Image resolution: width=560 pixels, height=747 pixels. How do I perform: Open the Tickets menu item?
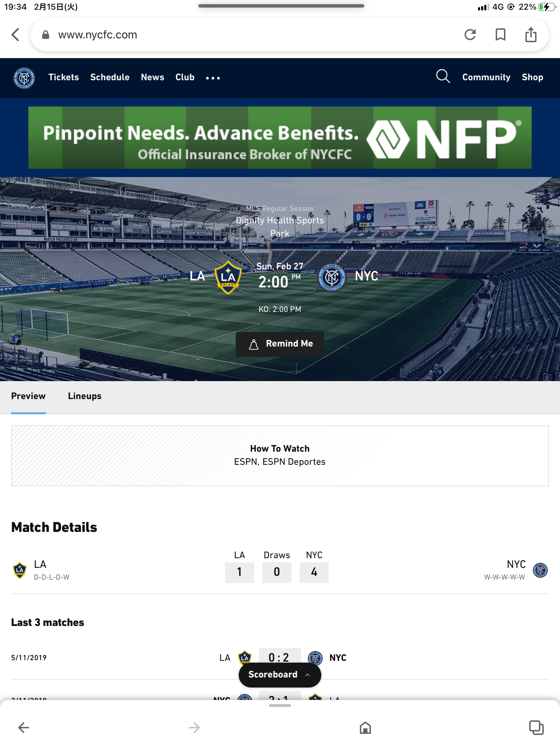(x=64, y=77)
